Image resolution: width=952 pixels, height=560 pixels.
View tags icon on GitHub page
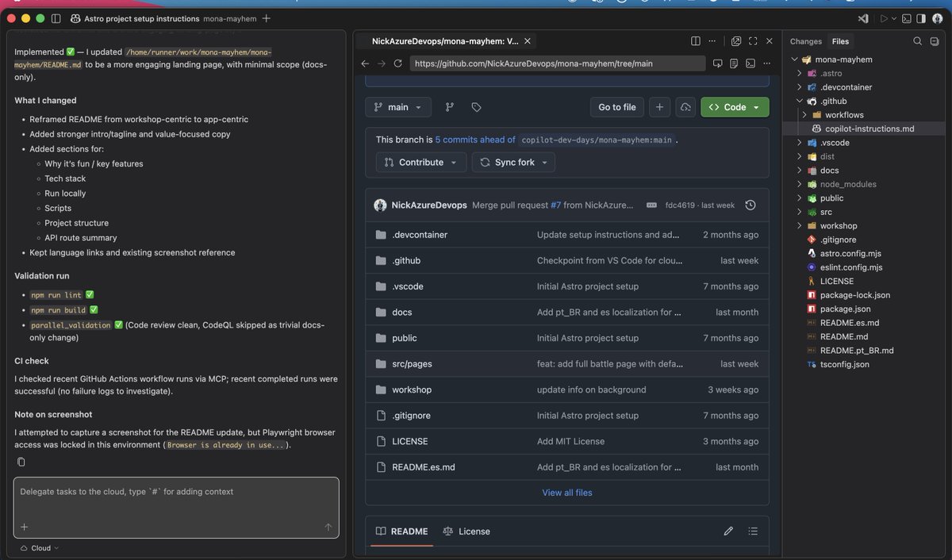coord(476,107)
